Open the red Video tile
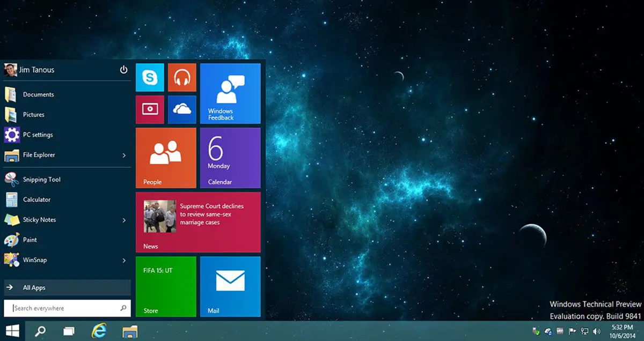 pyautogui.click(x=150, y=109)
